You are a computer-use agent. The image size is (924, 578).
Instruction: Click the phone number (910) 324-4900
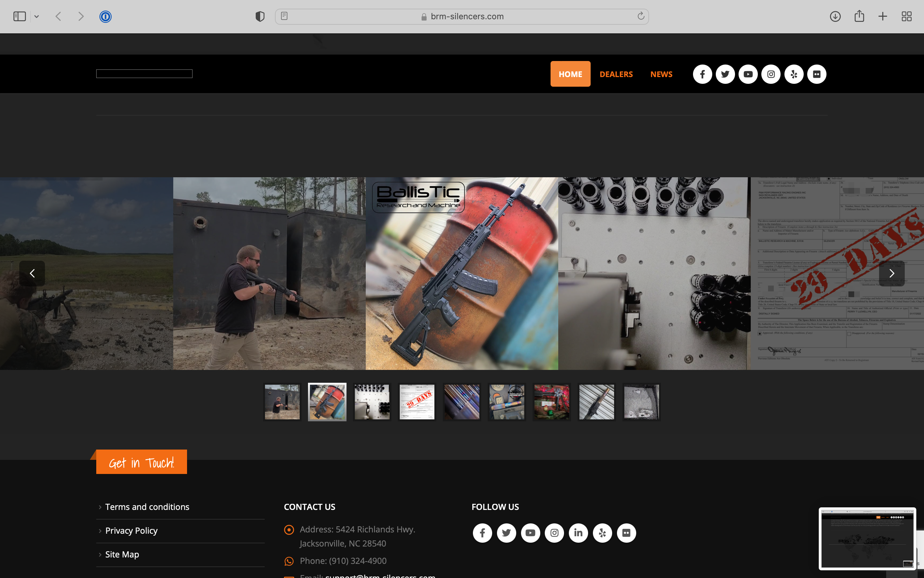tap(358, 561)
